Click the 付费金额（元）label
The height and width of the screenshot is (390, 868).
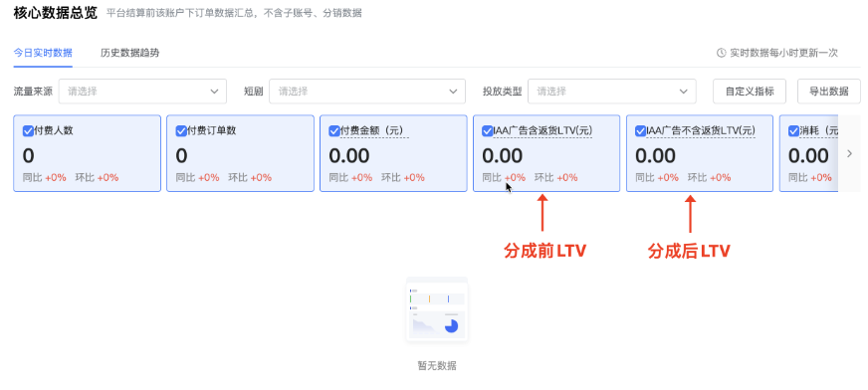[x=374, y=131]
